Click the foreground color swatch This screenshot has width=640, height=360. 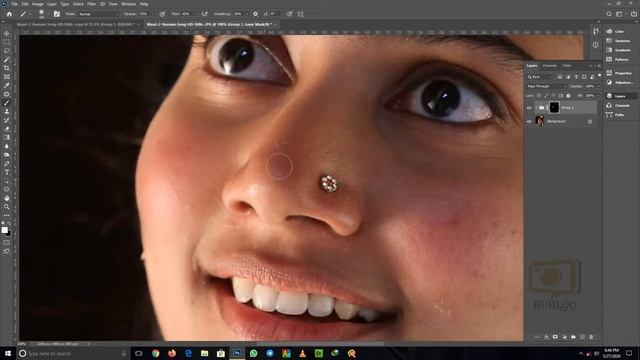click(4, 230)
